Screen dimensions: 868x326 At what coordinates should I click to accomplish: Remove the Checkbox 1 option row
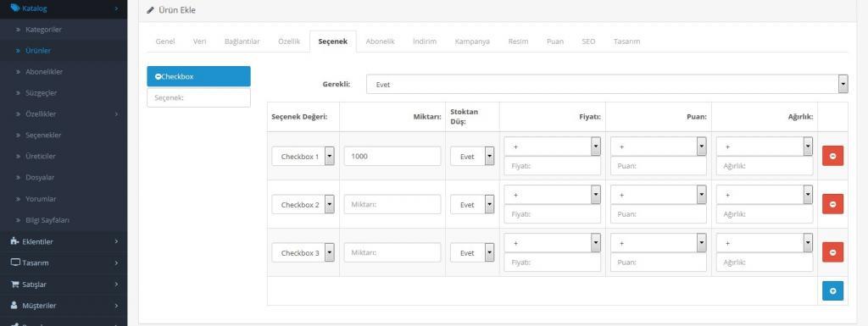[832, 156]
